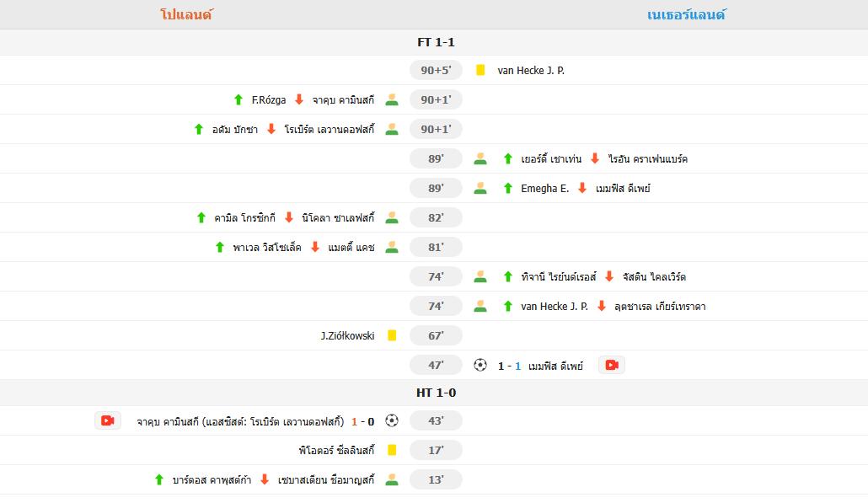This screenshot has height=503, width=868.
Task: Open the เนเธอร์แลนด์ team header
Action: (686, 14)
